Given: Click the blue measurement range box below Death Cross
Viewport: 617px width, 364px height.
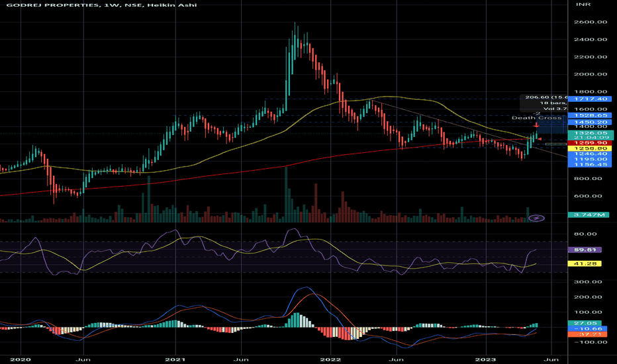Looking at the screenshot, I should pyautogui.click(x=552, y=124).
